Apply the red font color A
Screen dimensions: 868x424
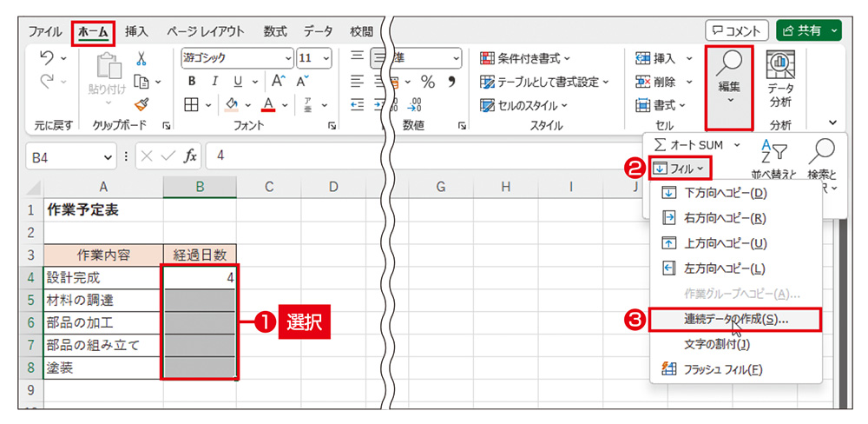coord(269,103)
